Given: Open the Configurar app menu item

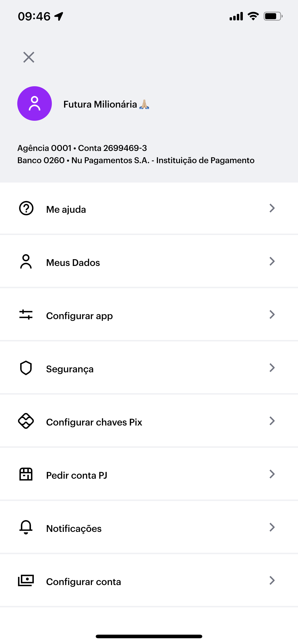Looking at the screenshot, I should [x=79, y=316].
